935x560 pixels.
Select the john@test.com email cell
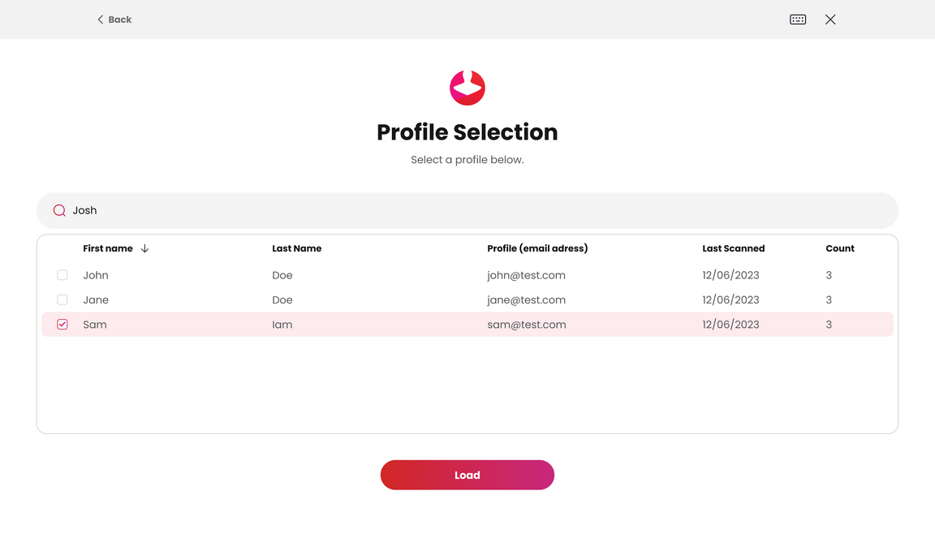pyautogui.click(x=526, y=275)
